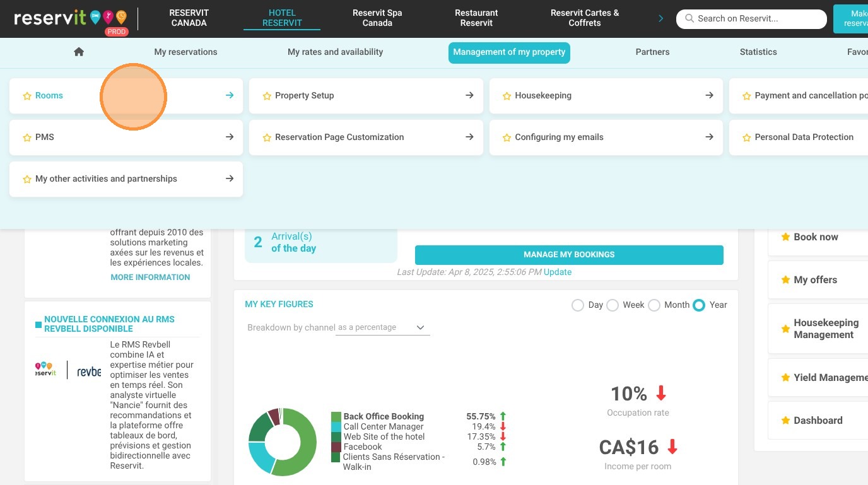Click the 'Web Site of the hotel' legend text
Image resolution: width=868 pixels, height=485 pixels.
click(x=384, y=437)
